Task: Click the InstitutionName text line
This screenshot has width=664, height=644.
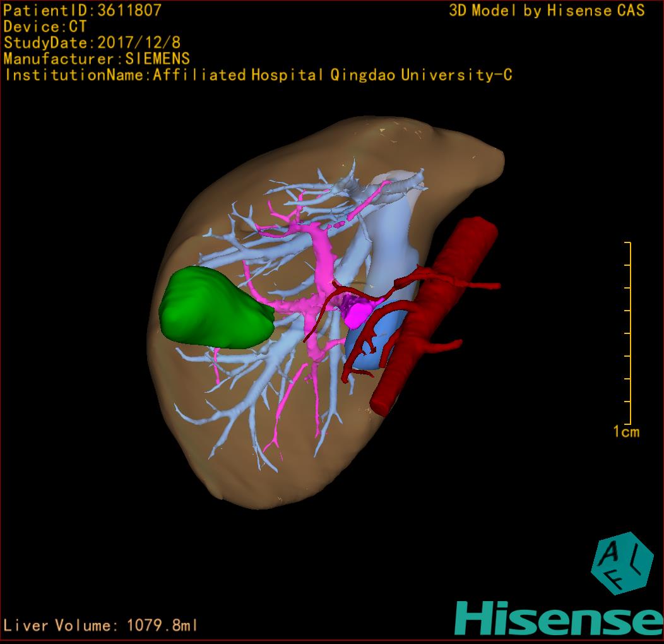Action: 258,75
